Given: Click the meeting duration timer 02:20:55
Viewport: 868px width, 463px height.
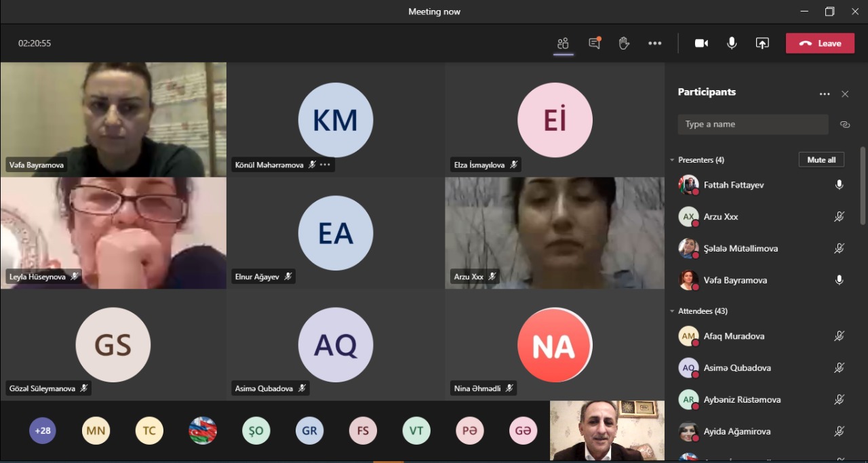Looking at the screenshot, I should point(35,43).
